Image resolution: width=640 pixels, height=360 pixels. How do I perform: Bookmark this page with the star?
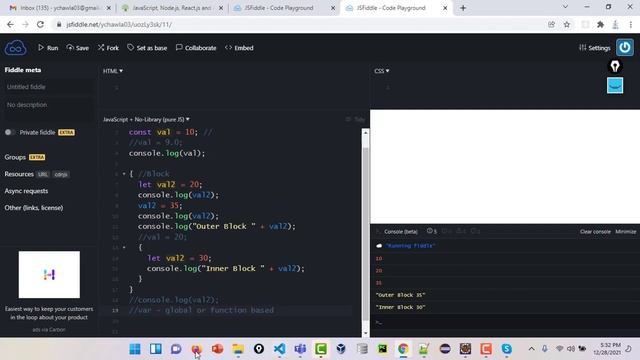(x=567, y=24)
